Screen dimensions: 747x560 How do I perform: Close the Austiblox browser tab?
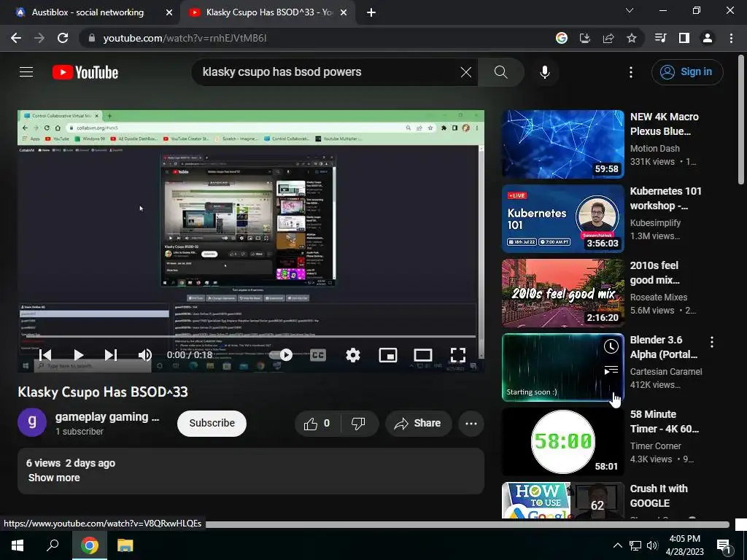169,12
